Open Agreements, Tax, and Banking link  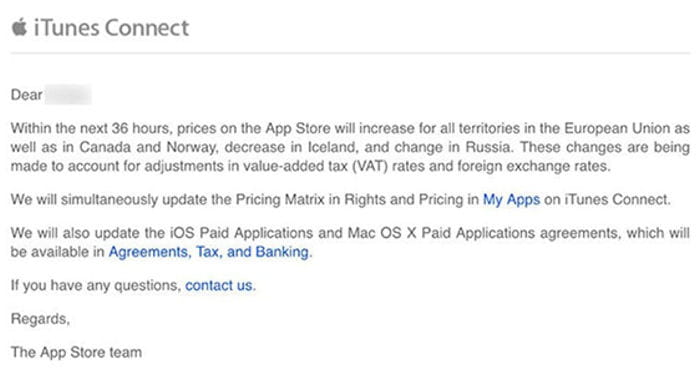pyautogui.click(x=209, y=252)
